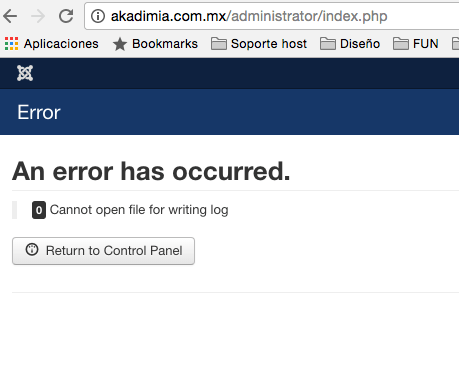
Task: Open the Aplicaciones apps grid
Action: tap(11, 44)
